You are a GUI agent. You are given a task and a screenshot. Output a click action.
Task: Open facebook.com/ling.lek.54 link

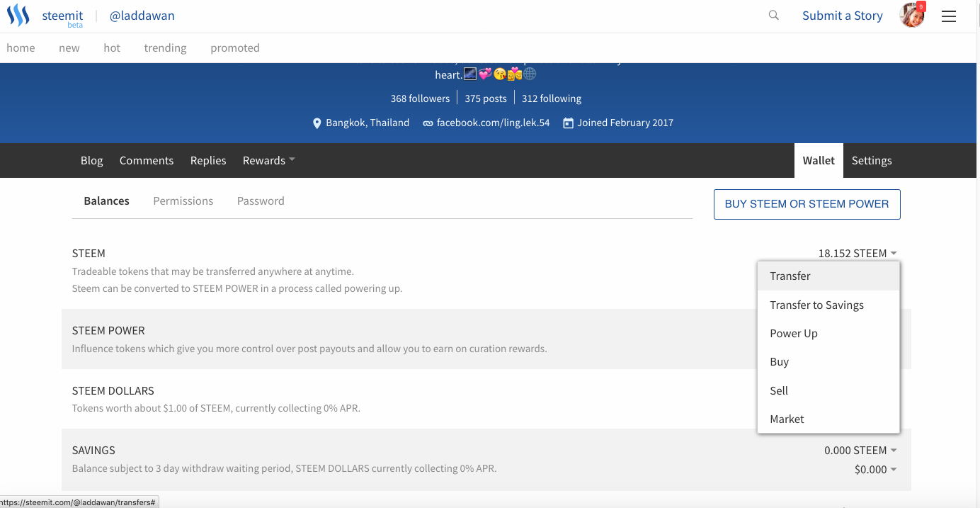point(493,123)
